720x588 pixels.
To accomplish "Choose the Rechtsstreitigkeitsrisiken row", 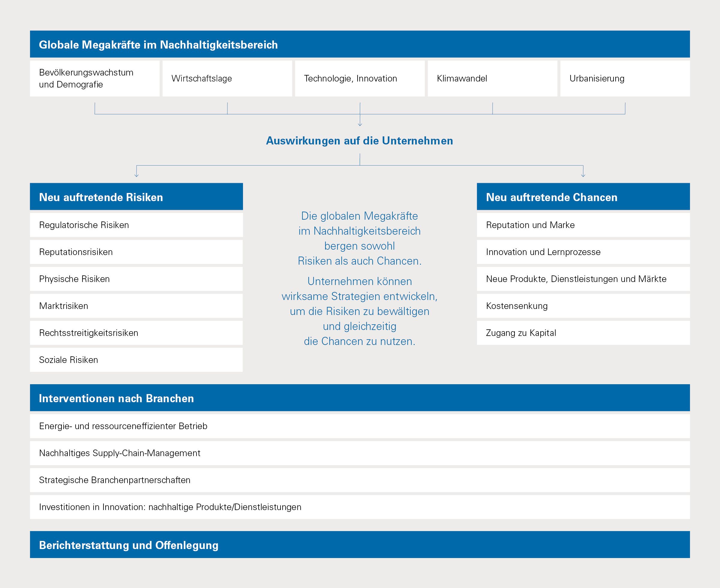I will coord(136,333).
